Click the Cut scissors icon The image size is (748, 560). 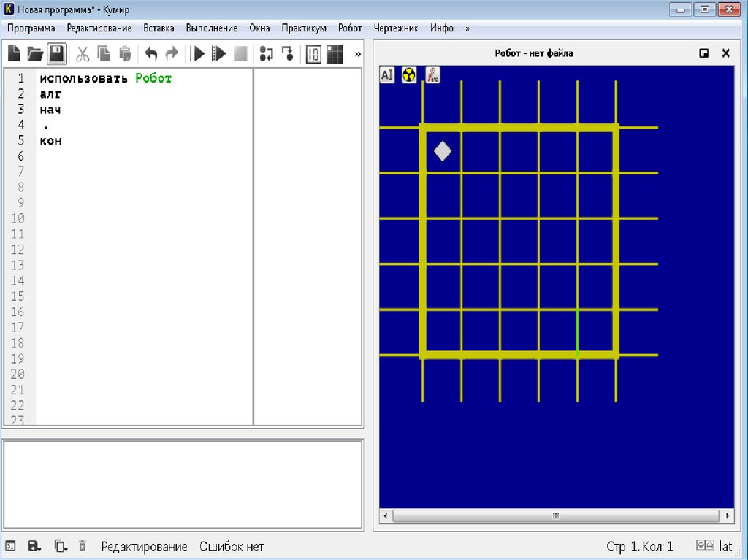pyautogui.click(x=83, y=53)
